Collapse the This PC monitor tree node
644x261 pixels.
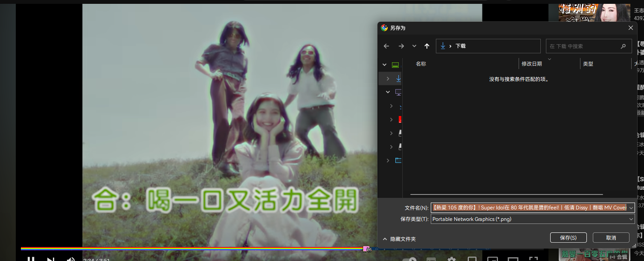[388, 92]
